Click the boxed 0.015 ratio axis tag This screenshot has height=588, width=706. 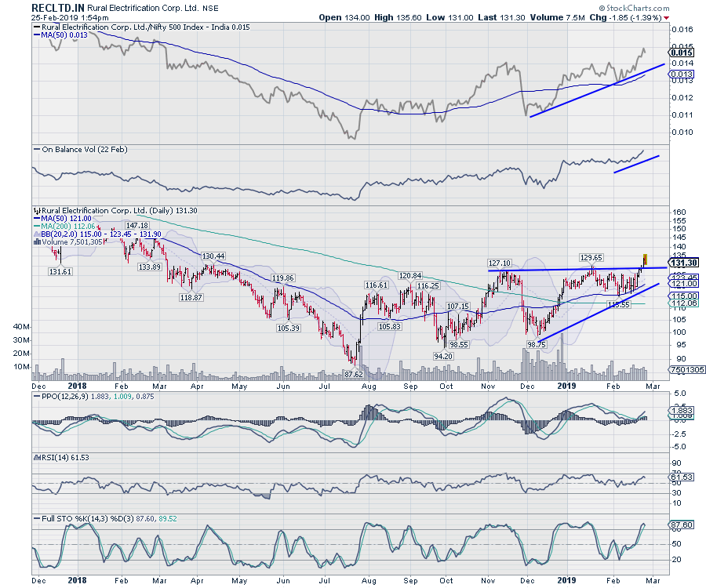(682, 53)
